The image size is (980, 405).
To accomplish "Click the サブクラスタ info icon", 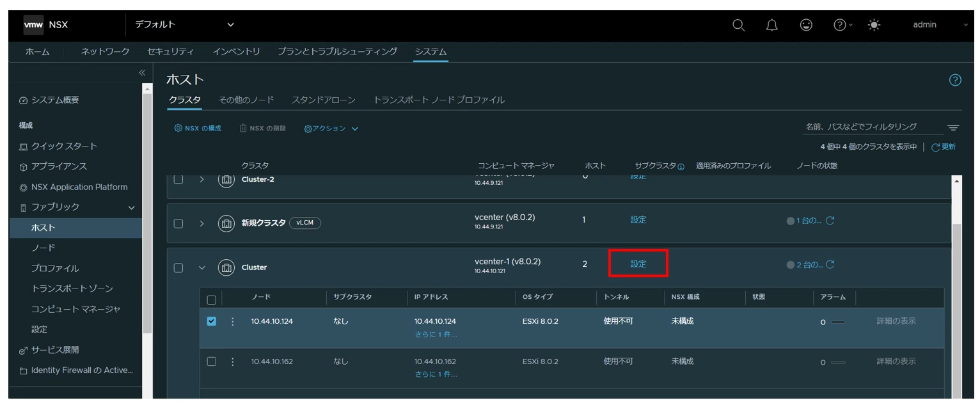I will (681, 166).
